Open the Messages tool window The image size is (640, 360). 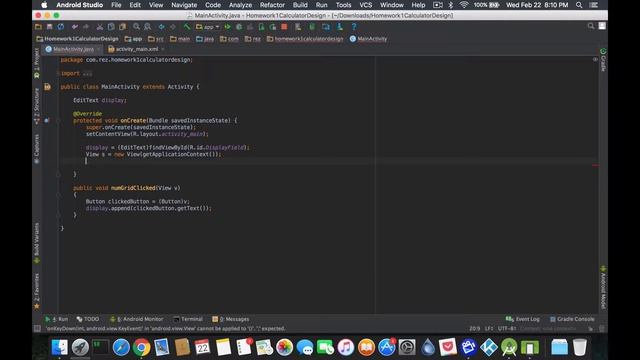pyautogui.click(x=231, y=319)
